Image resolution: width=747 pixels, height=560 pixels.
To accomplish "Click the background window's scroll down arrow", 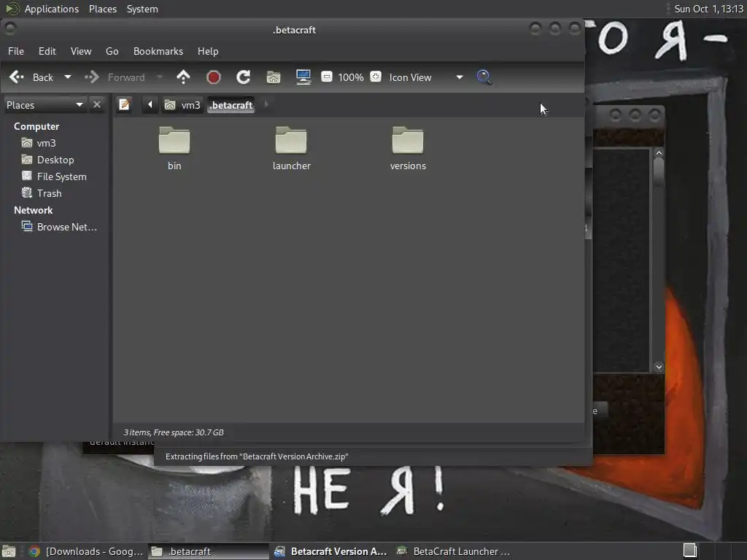I will coord(659,367).
